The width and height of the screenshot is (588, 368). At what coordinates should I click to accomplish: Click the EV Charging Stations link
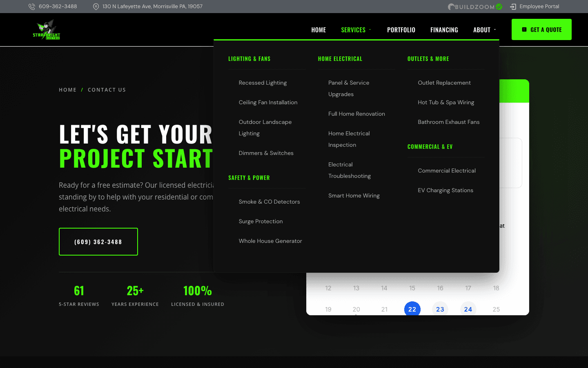(x=445, y=190)
